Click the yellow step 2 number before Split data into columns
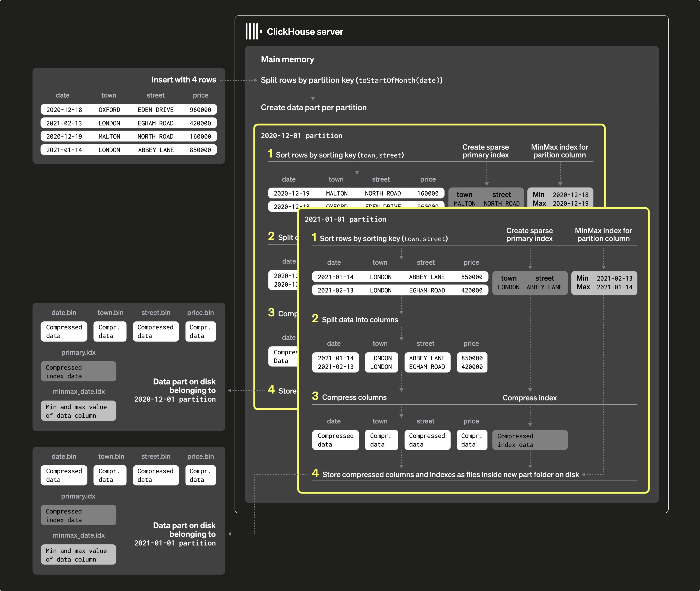 (x=315, y=318)
